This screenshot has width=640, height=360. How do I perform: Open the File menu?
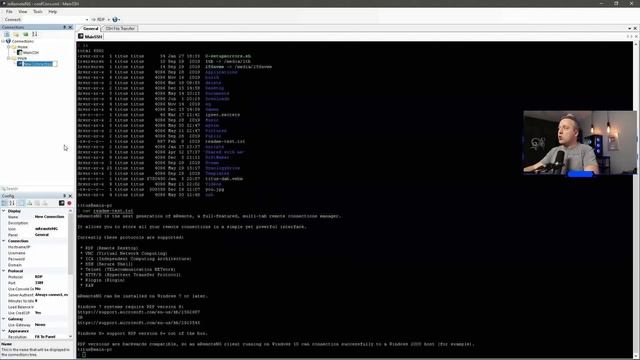(x=9, y=12)
